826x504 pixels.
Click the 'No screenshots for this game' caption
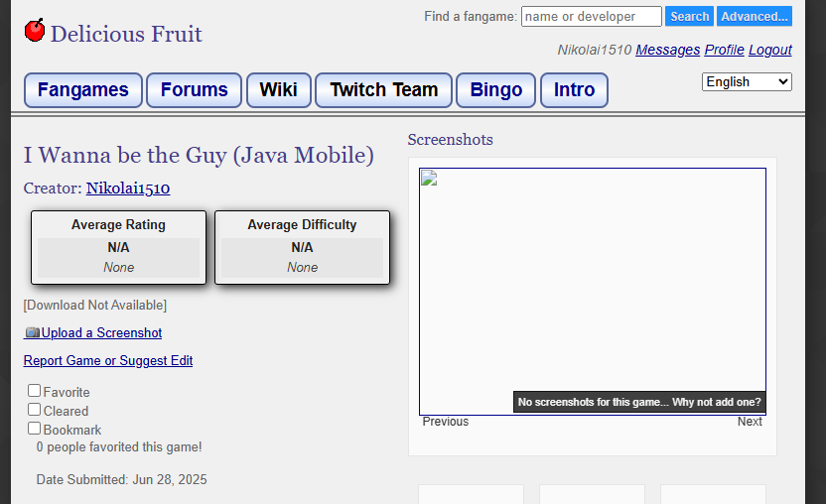pos(639,402)
